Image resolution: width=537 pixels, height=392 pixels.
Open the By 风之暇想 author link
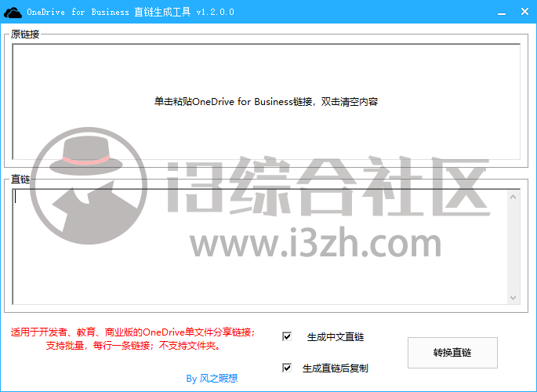click(212, 379)
